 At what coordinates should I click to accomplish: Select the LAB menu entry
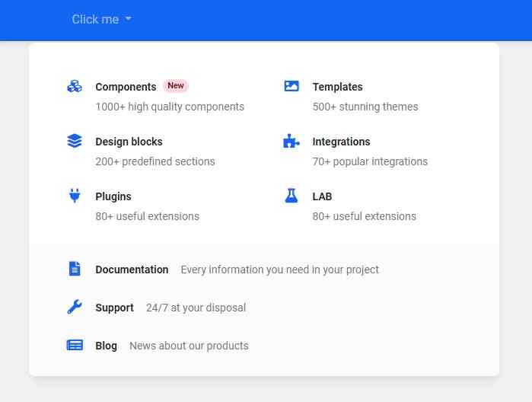[322, 196]
